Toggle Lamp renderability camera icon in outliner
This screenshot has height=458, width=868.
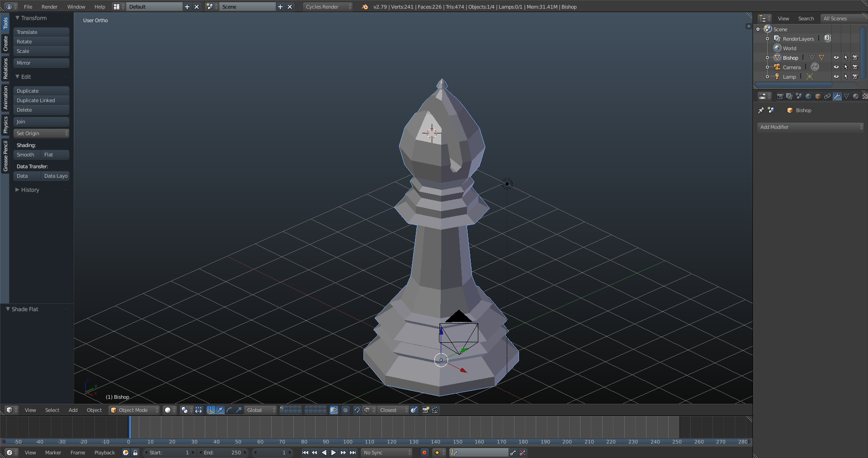click(855, 77)
